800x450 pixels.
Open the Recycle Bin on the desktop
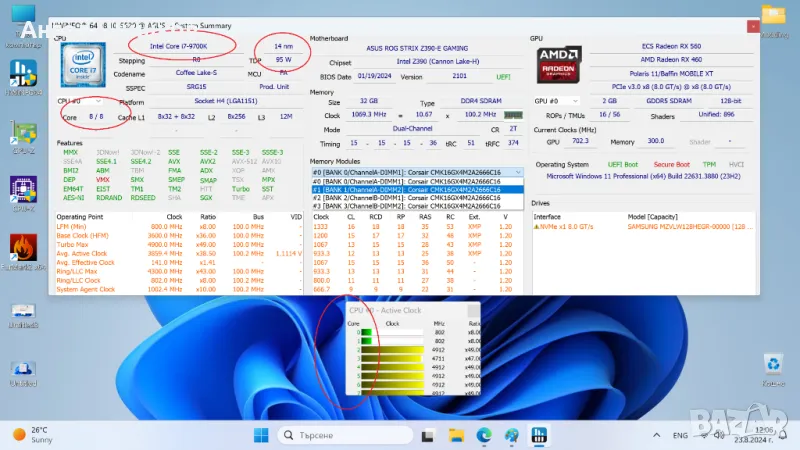773,364
